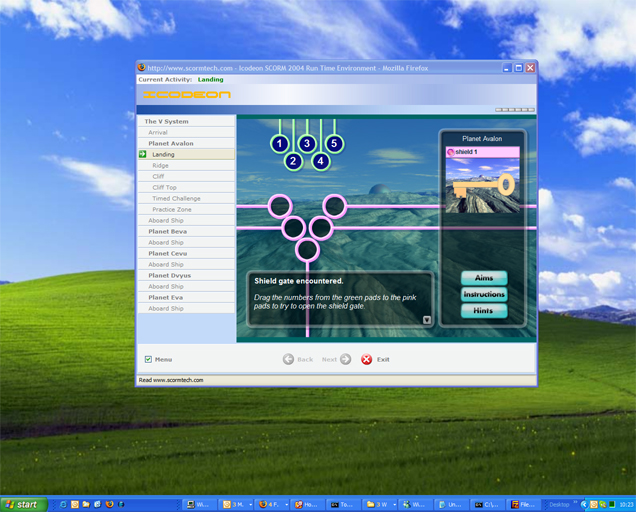
Task: Open Planet Avalon tree item
Action: tap(187, 143)
